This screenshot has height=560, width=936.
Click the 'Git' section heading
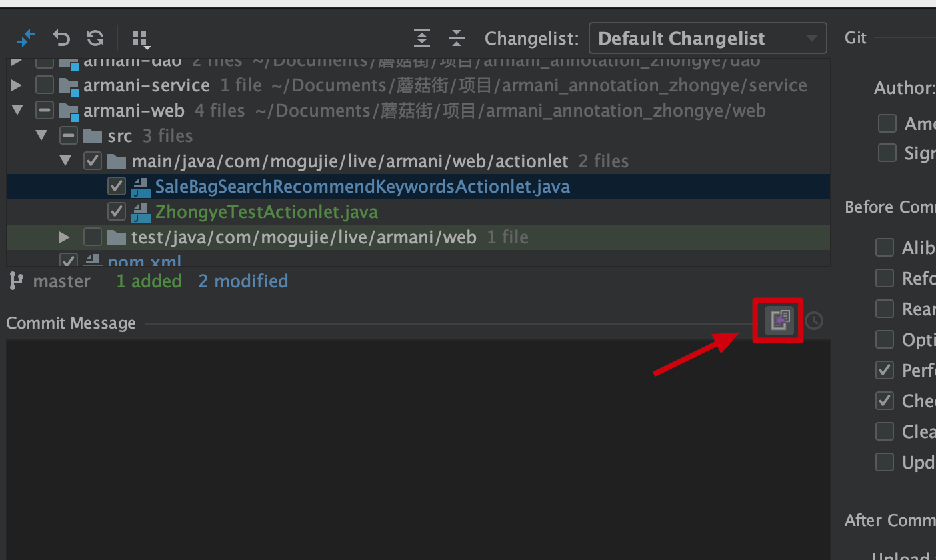tap(856, 38)
